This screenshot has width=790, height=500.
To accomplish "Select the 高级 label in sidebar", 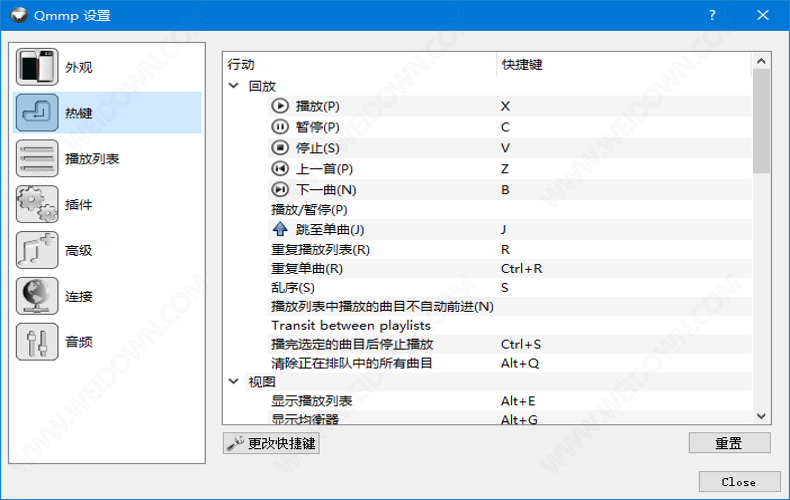I will [x=79, y=251].
